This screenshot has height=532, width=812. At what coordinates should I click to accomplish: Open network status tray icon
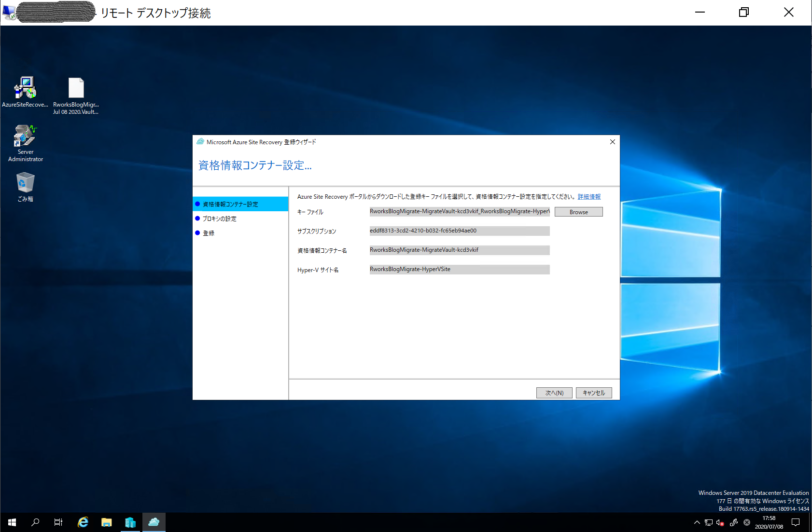click(709, 522)
